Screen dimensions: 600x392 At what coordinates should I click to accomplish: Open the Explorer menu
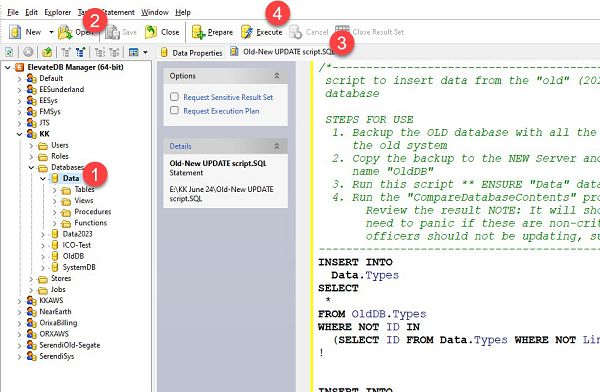tap(57, 12)
